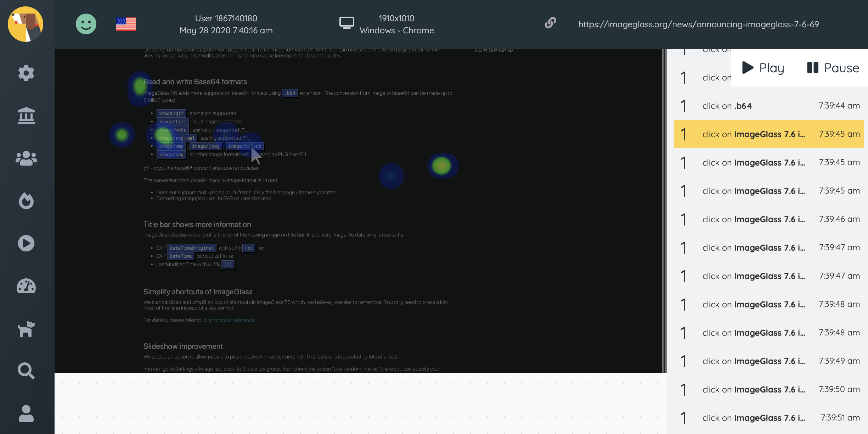Screen dimensions: 868x434
Task: Open the imageglass.org page URL link
Action: pos(698,24)
